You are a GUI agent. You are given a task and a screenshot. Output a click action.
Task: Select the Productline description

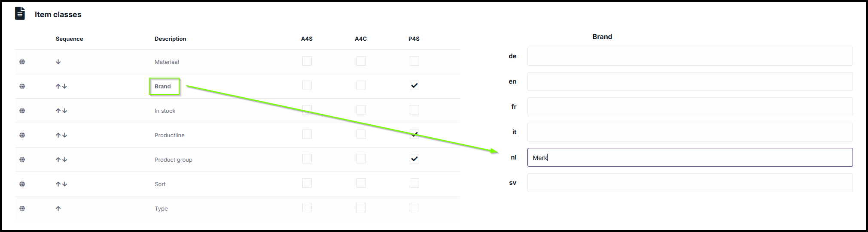(x=170, y=135)
